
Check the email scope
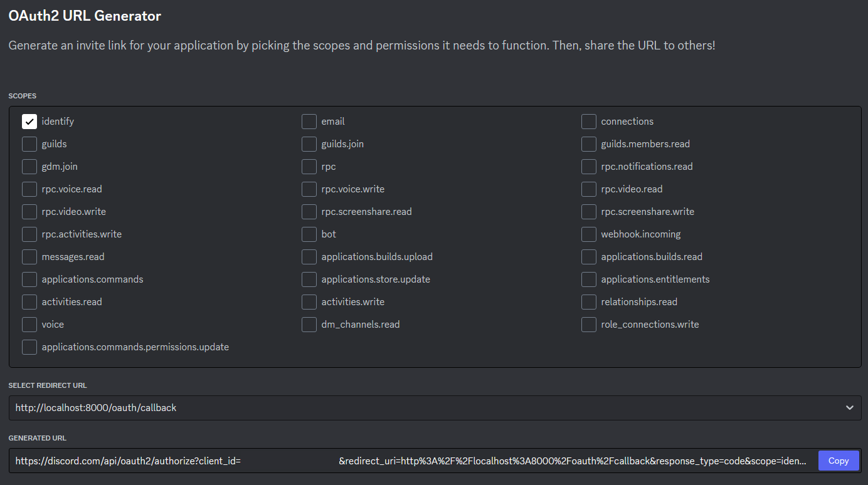click(x=309, y=122)
